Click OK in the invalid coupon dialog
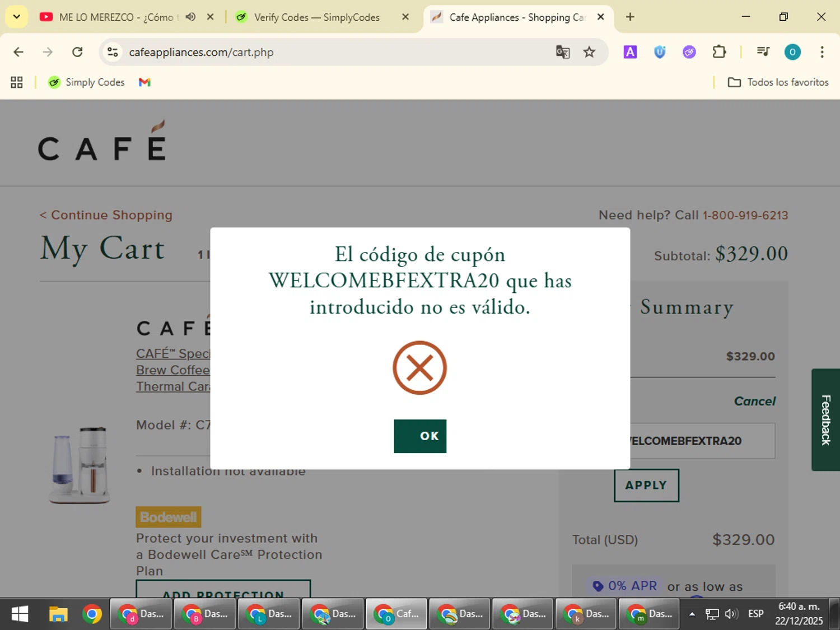 click(420, 436)
